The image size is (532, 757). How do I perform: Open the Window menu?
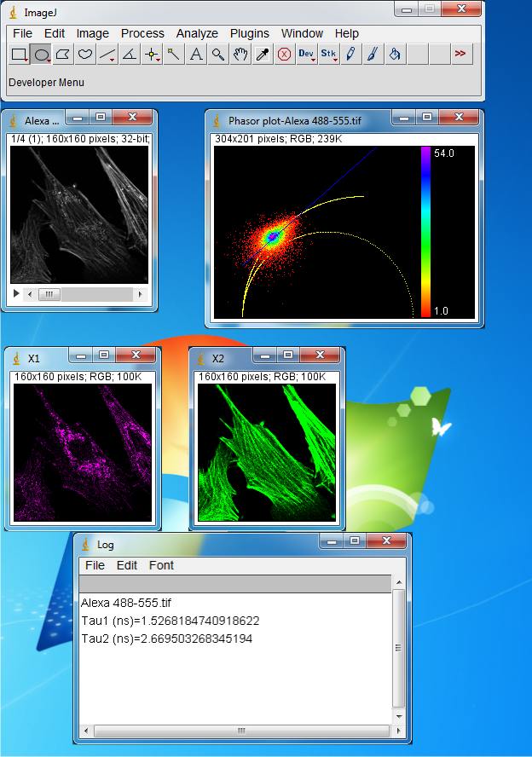(x=302, y=33)
